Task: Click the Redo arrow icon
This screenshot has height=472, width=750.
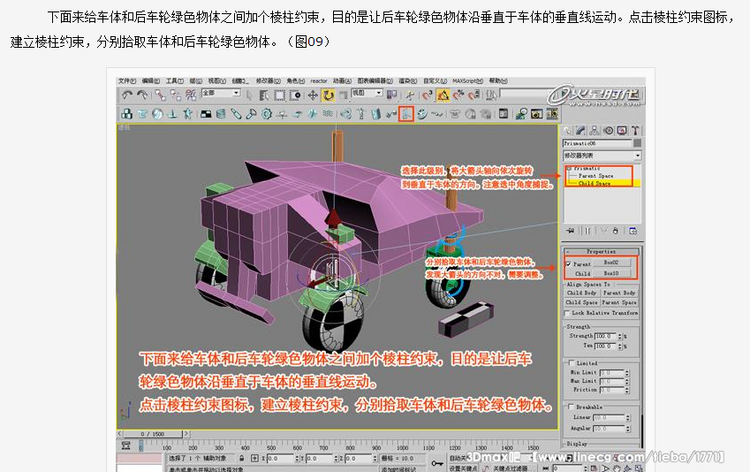Action: click(142, 95)
